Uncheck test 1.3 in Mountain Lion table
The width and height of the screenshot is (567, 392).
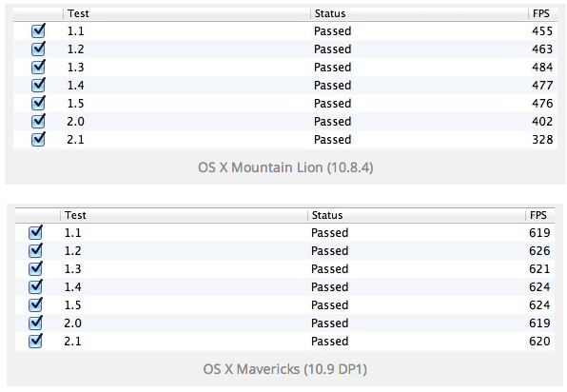tap(38, 68)
